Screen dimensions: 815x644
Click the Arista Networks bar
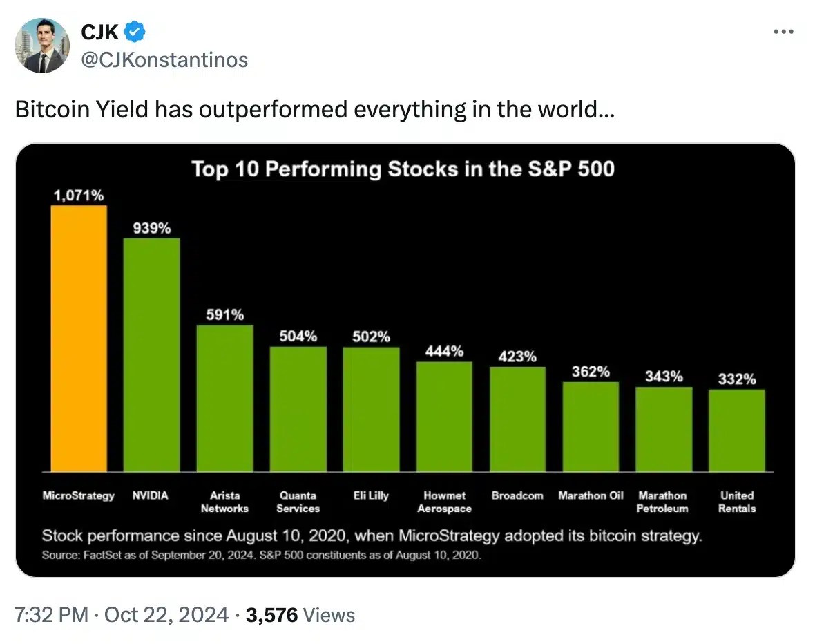click(224, 398)
